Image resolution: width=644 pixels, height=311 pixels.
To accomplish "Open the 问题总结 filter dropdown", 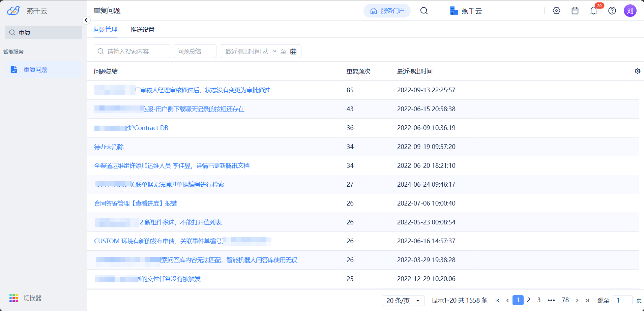I will [195, 51].
